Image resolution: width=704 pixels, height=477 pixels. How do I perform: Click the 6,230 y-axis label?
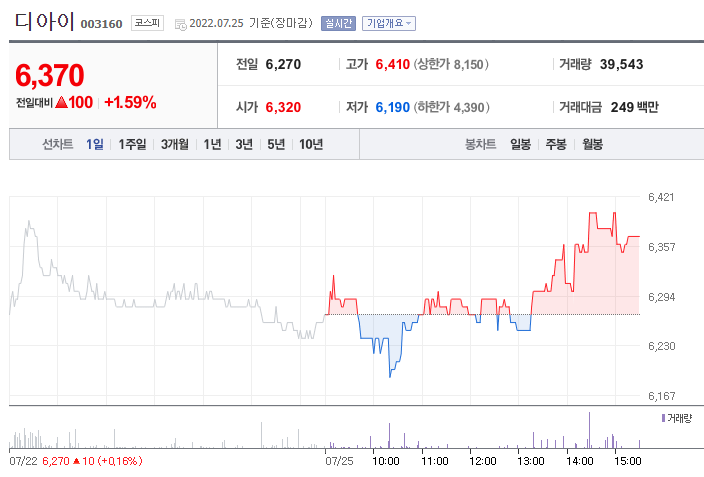point(661,346)
